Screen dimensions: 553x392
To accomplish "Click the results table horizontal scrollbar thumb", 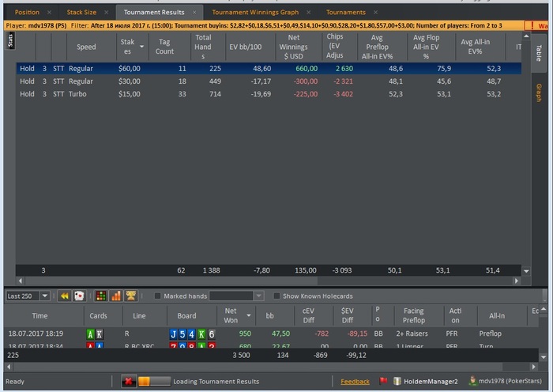I will (171, 281).
